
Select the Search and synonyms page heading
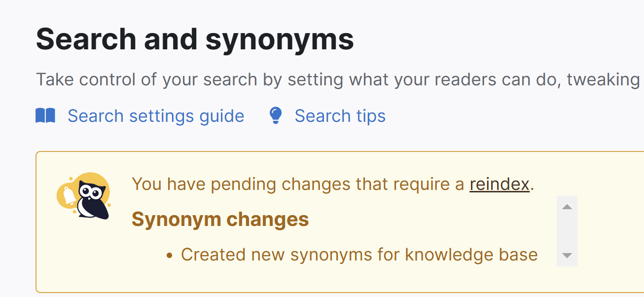tap(195, 39)
